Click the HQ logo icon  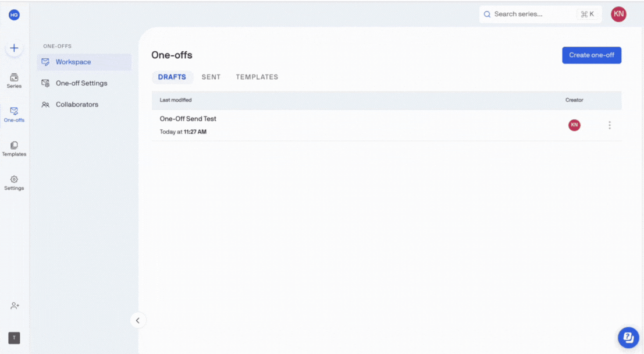point(14,15)
